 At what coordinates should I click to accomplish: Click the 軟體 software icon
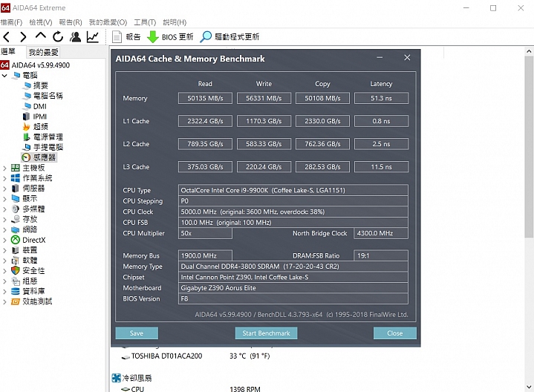coord(16,261)
